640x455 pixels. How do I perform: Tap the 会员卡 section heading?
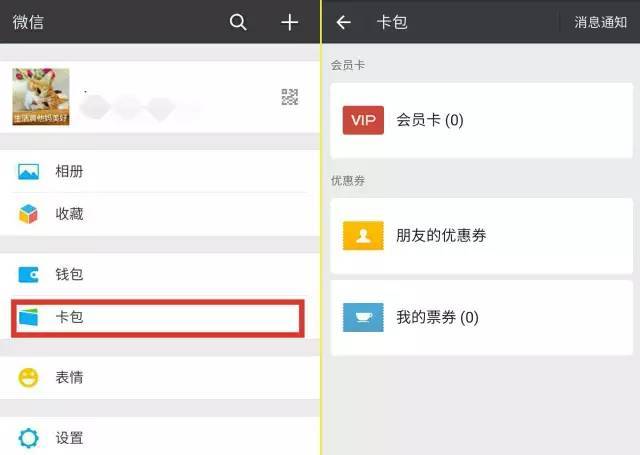[347, 65]
